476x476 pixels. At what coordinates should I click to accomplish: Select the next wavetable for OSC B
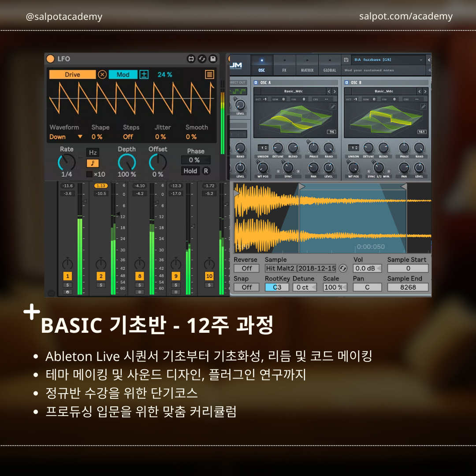click(425, 91)
